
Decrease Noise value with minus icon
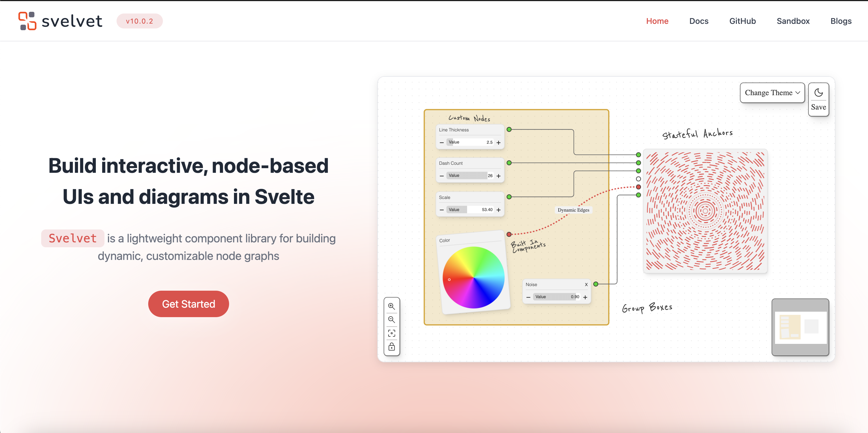coord(528,297)
